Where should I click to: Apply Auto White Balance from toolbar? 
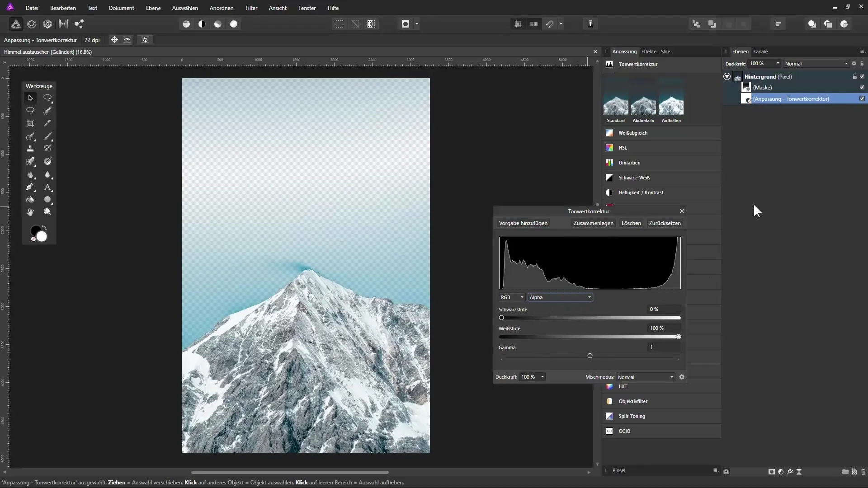pyautogui.click(x=234, y=24)
